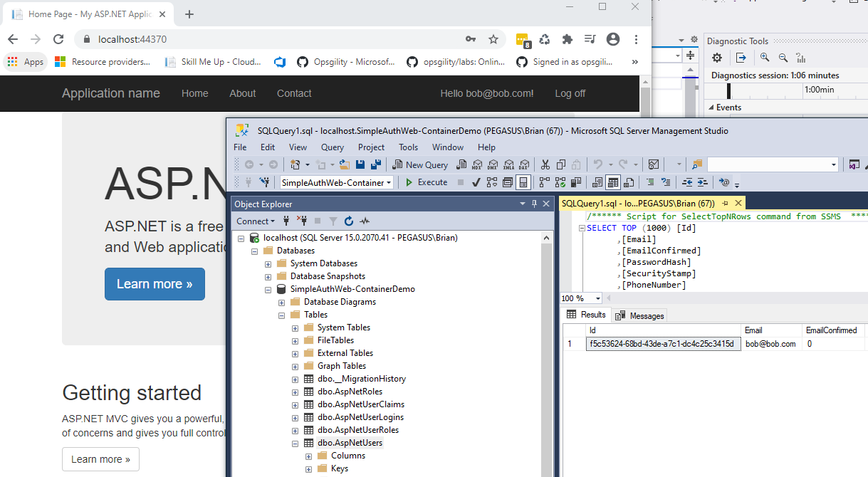
Task: Click the Undo icon in SSMS toolbar
Action: pyautogui.click(x=598, y=164)
